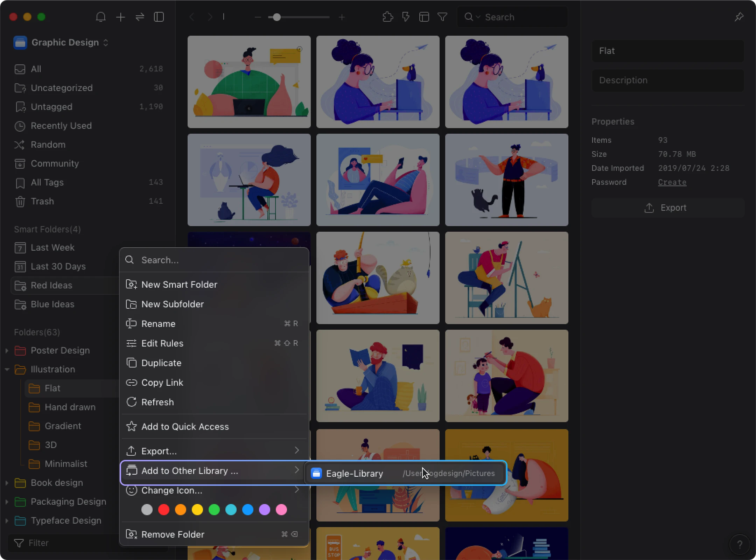Go forward with the right arrow
Image resolution: width=756 pixels, height=560 pixels.
click(x=210, y=17)
